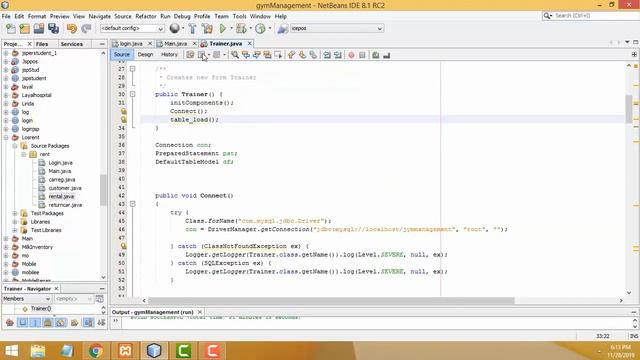The width and height of the screenshot is (640, 360).
Task: Run the project with green play icon
Action: 223,29
